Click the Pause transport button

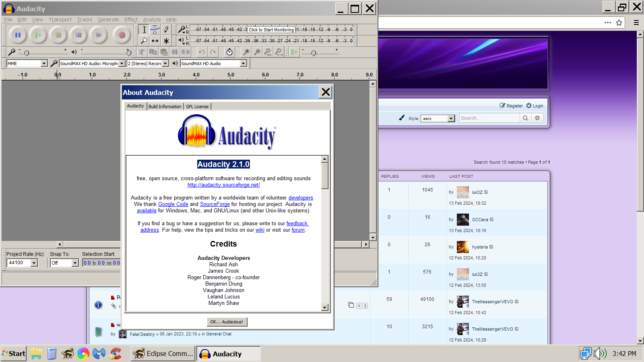(x=18, y=35)
